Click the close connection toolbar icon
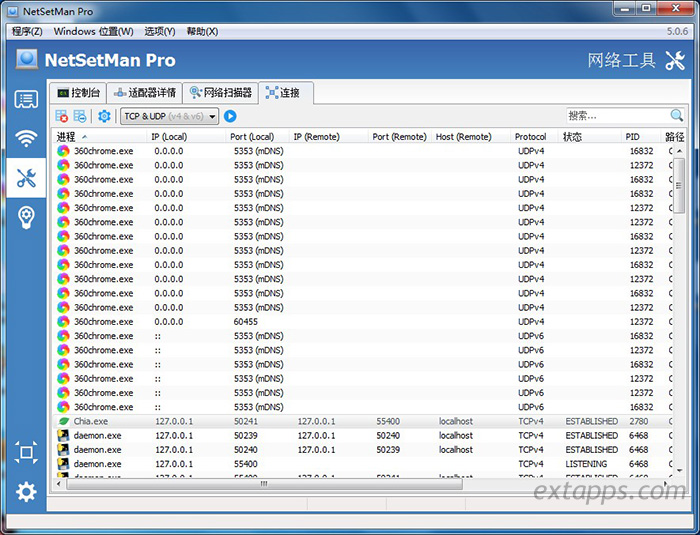Image resolution: width=700 pixels, height=535 pixels. click(x=62, y=116)
